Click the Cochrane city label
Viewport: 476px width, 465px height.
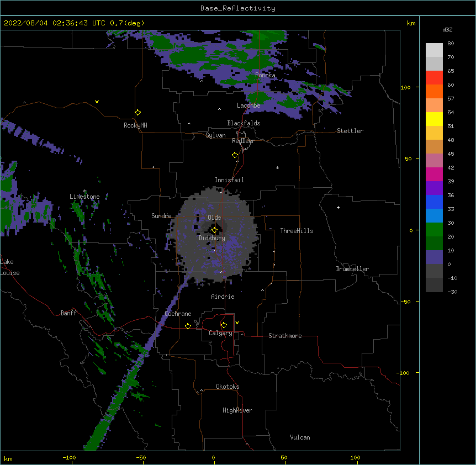click(x=178, y=314)
